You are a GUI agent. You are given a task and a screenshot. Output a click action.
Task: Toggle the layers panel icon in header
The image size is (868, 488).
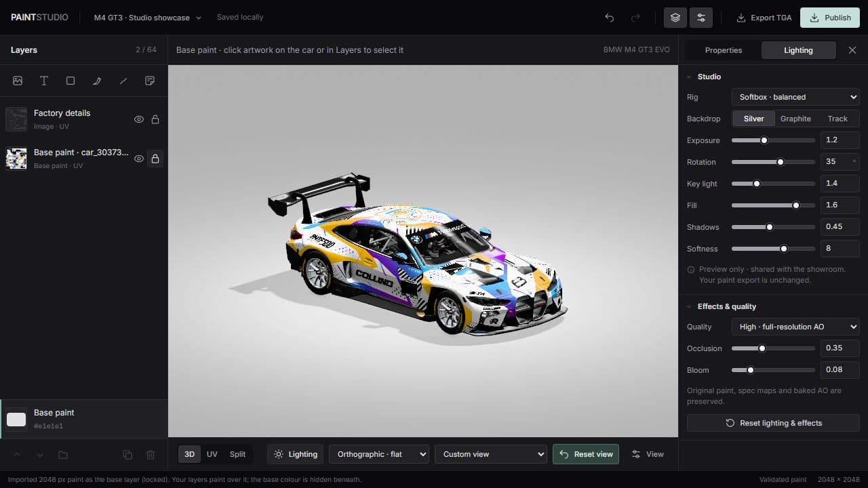pos(675,18)
